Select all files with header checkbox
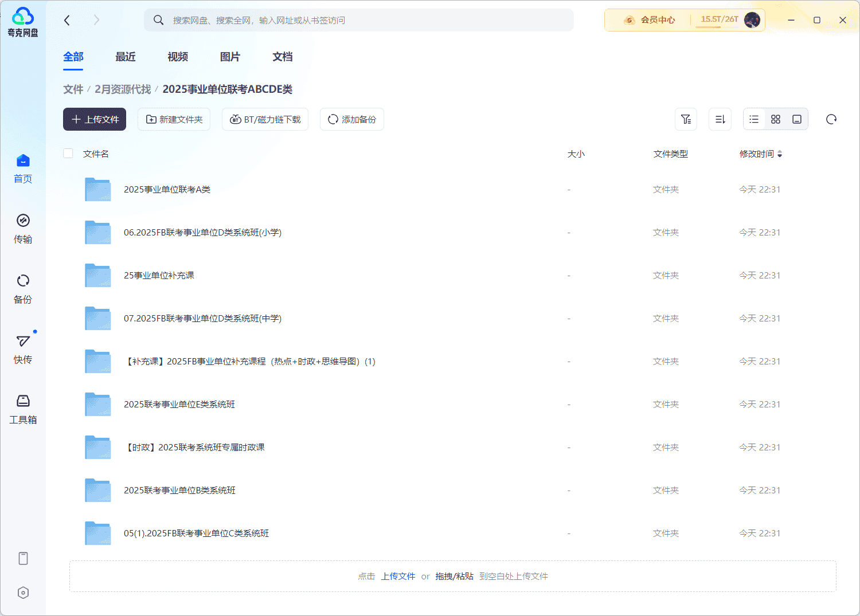860x616 pixels. 68,153
